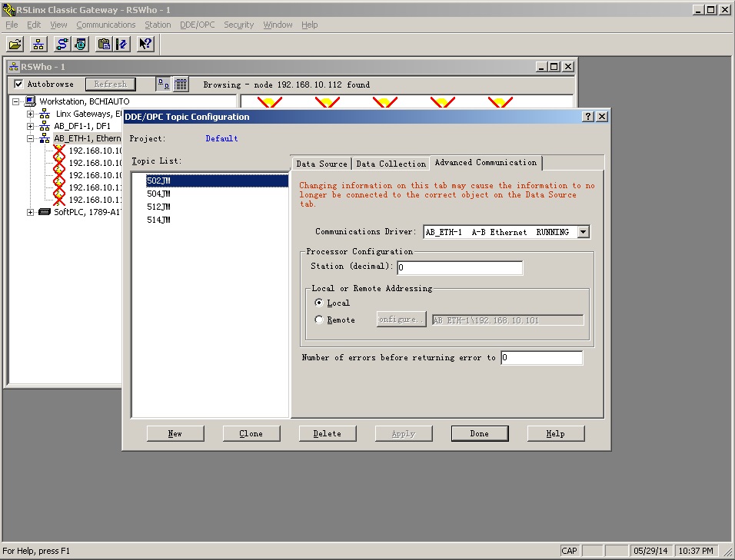Click the Workstation, BCHIAUTO tree label
Screen dimensions: 735x560
coord(85,101)
